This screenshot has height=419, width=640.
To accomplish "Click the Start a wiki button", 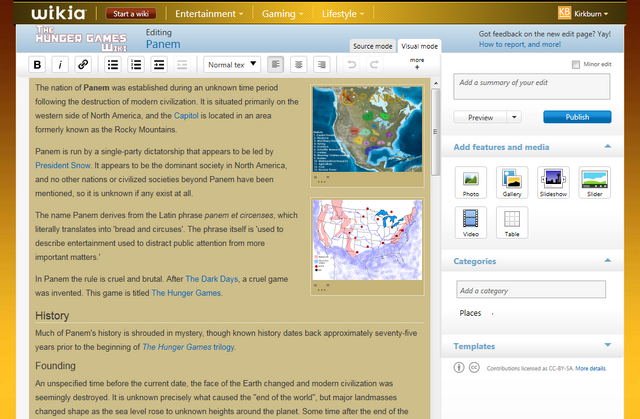I will (x=131, y=13).
